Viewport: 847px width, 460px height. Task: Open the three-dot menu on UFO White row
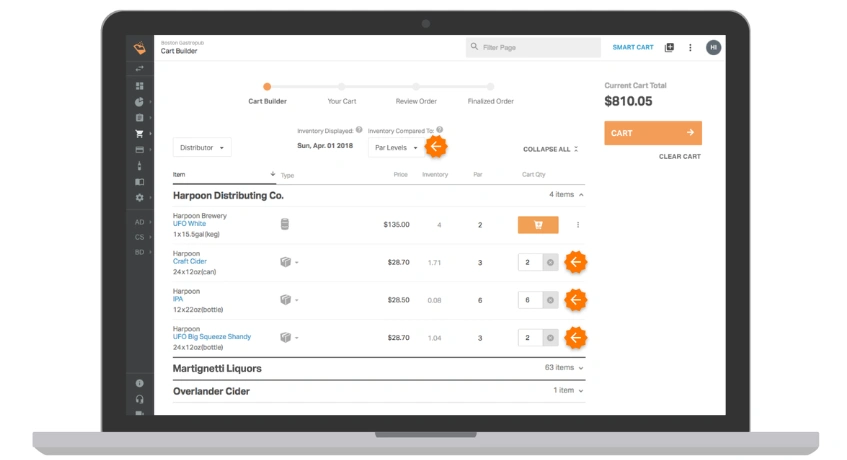577,225
